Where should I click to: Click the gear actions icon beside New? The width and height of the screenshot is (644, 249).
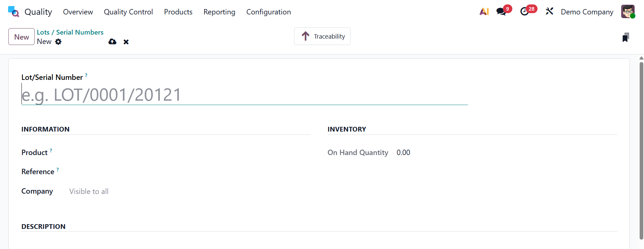tap(58, 42)
